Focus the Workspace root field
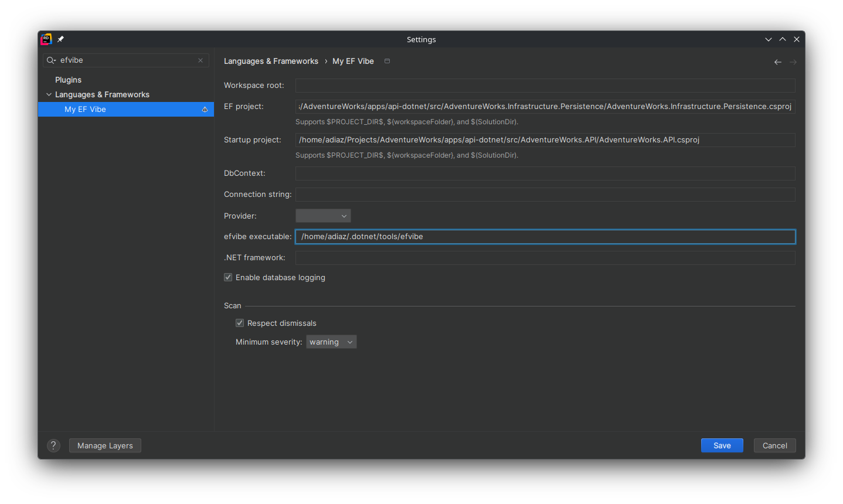Screen dimensions: 843x504 tap(545, 86)
